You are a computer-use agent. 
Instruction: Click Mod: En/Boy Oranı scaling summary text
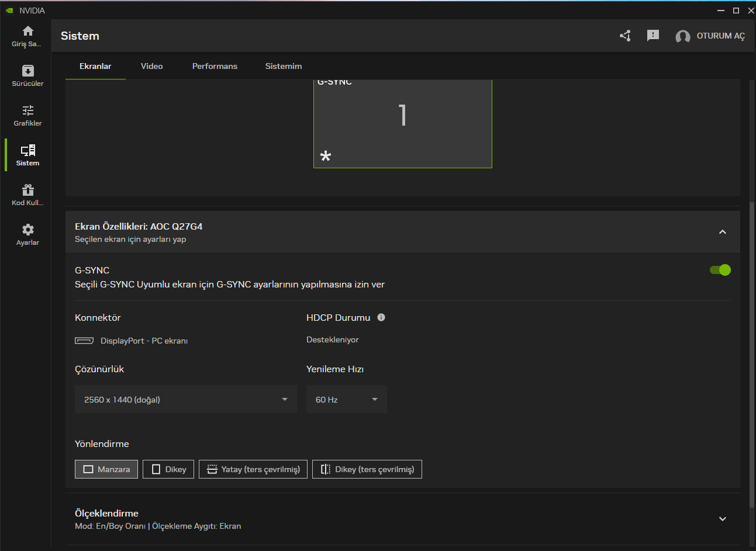(158, 526)
